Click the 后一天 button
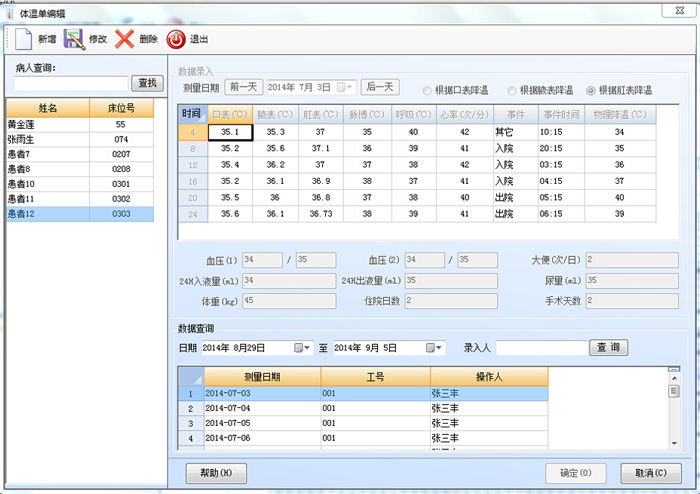This screenshot has width=700, height=494. (x=380, y=87)
